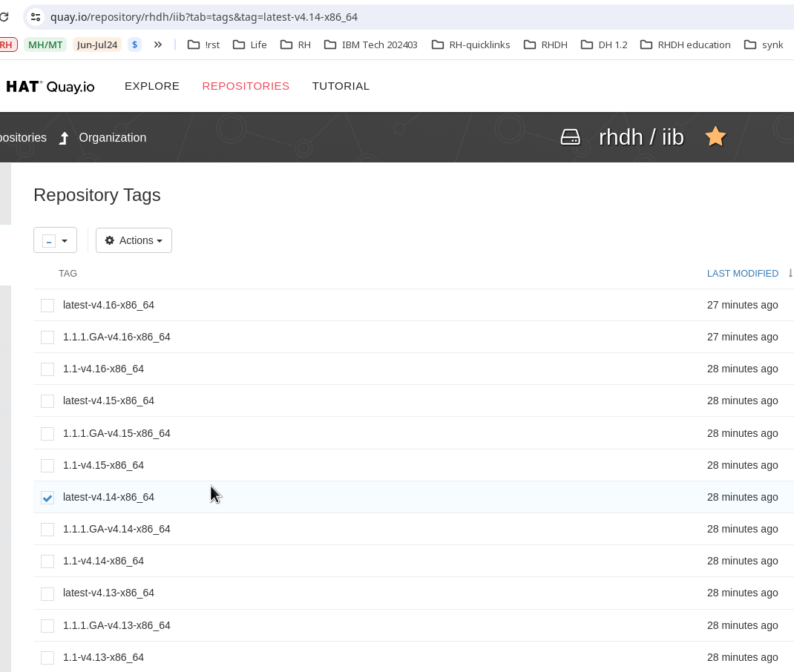794x672 pixels.
Task: Click the Organization up-arrow icon
Action: (65, 138)
